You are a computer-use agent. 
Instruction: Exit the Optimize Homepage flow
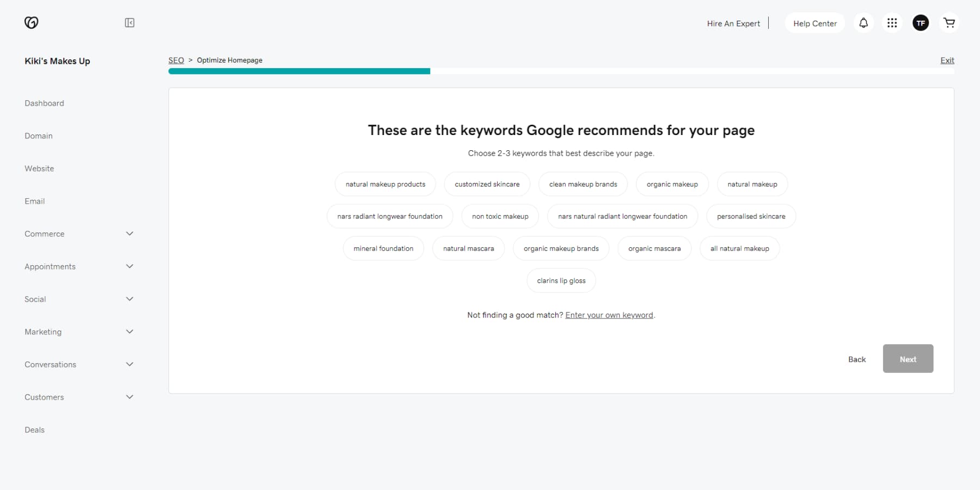tap(947, 60)
